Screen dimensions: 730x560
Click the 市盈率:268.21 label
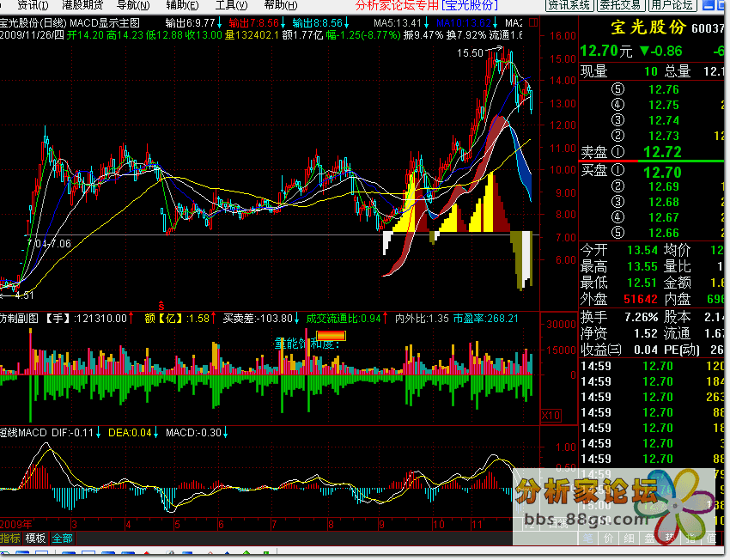[485, 319]
